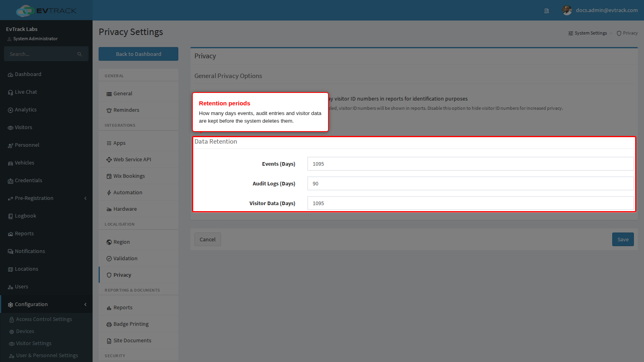Click the Locations map icon
The image size is (644, 362).
(10, 269)
